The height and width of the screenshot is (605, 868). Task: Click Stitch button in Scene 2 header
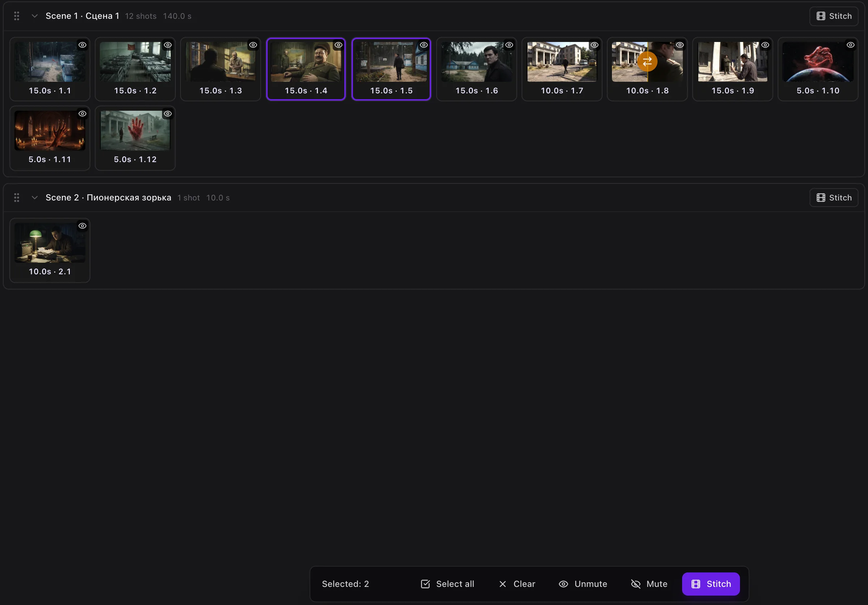click(x=834, y=197)
